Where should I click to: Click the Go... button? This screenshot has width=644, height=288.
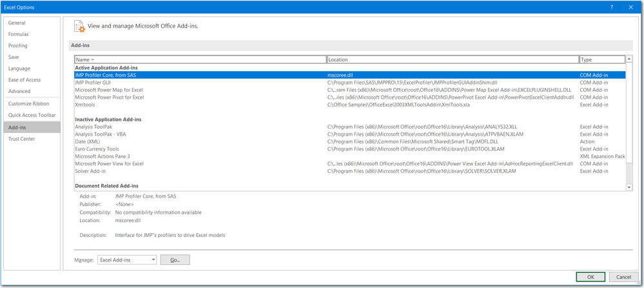click(175, 260)
